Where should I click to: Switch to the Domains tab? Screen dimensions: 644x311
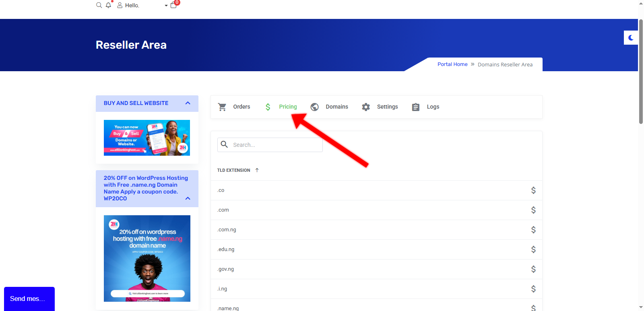coord(330,107)
